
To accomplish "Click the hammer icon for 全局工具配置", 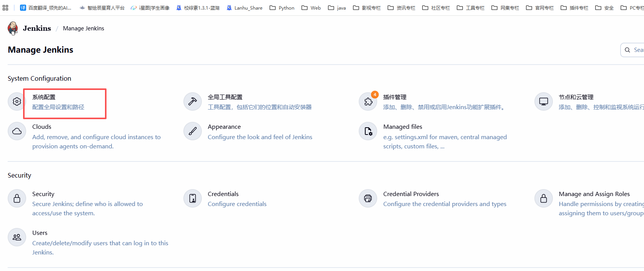I will pyautogui.click(x=193, y=101).
